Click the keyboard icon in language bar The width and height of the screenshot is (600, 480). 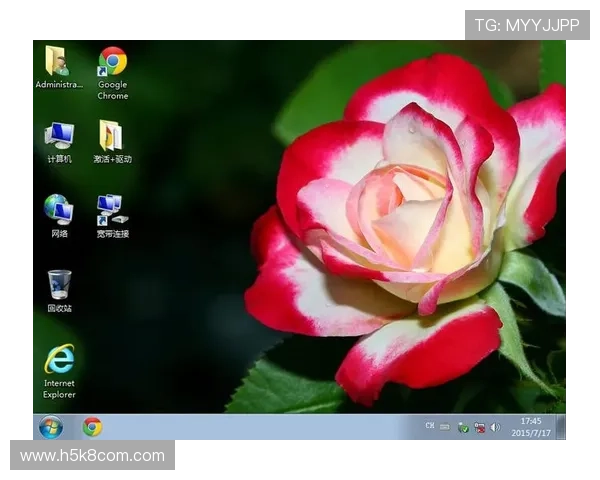444,427
